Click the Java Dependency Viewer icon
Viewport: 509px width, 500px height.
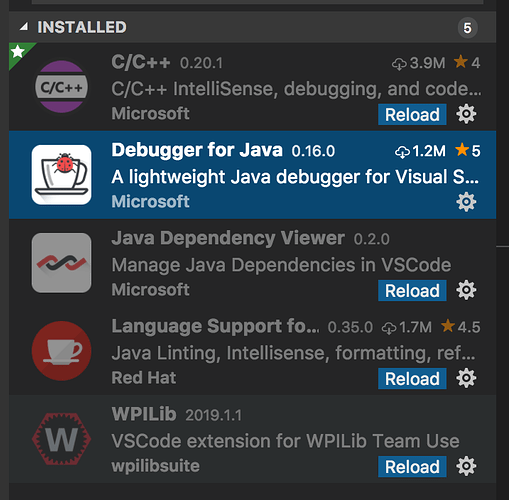pos(61,263)
